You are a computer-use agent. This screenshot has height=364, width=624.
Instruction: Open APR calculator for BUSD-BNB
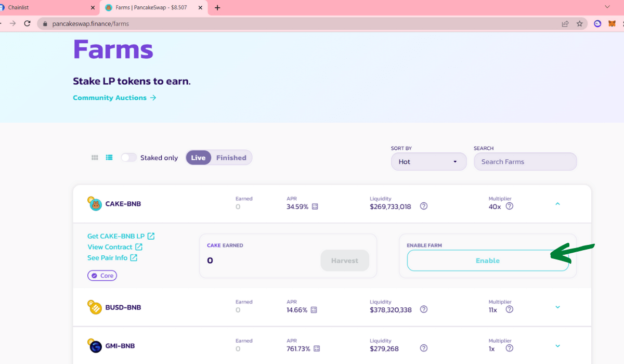pos(314,310)
